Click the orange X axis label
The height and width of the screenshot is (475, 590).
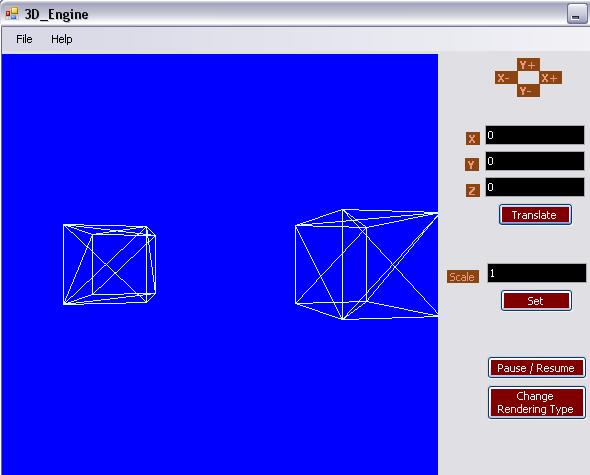473,139
